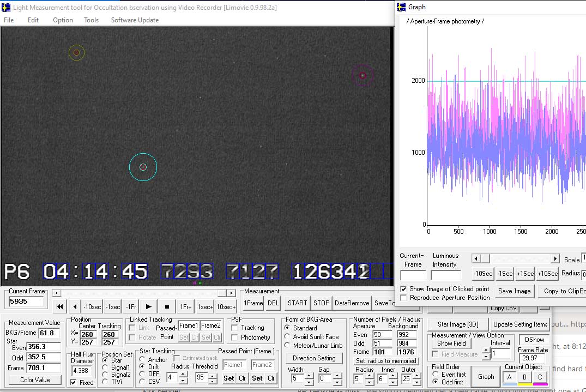Image resolution: width=586 pixels, height=392 pixels.
Task: Open the Software Update menu
Action: coord(135,20)
